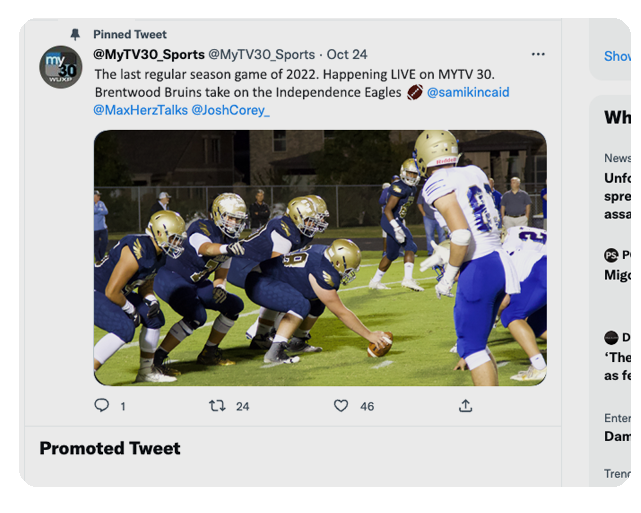Open the tweet's three-dot more menu

(538, 55)
